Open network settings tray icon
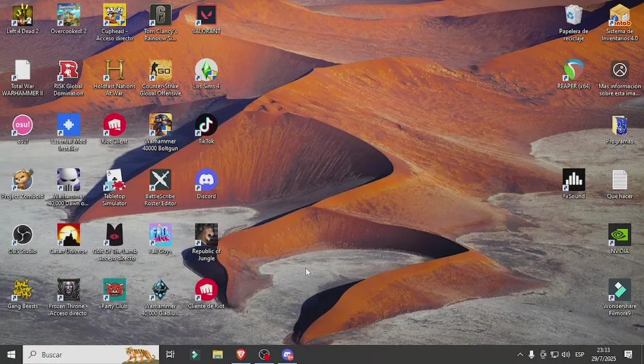Viewport: 644px width, 364px height. click(554, 354)
